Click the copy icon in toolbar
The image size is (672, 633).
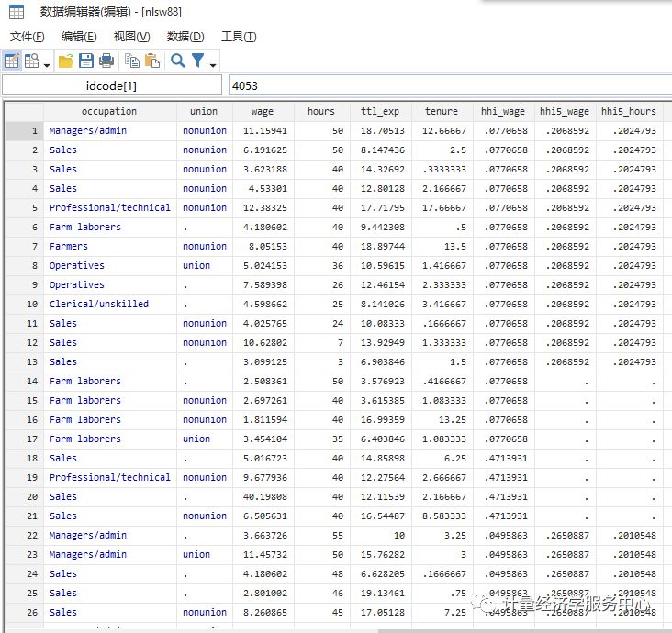pyautogui.click(x=132, y=61)
